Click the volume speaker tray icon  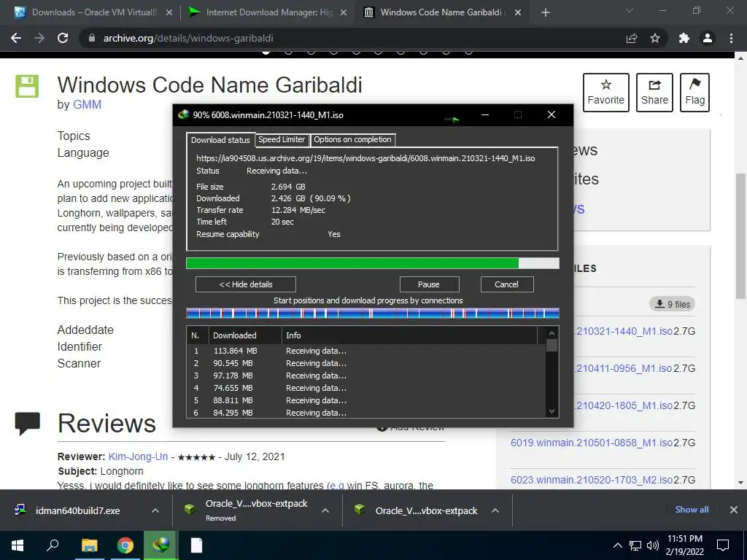pyautogui.click(x=653, y=545)
